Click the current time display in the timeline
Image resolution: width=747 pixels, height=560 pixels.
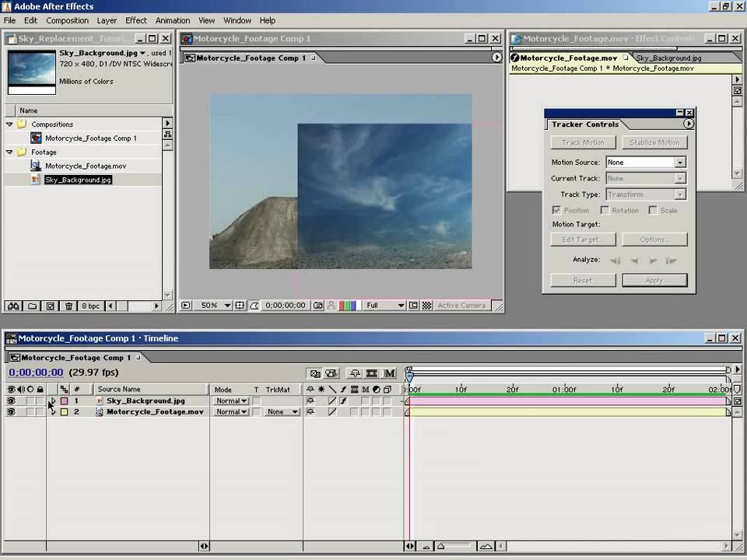pos(36,373)
